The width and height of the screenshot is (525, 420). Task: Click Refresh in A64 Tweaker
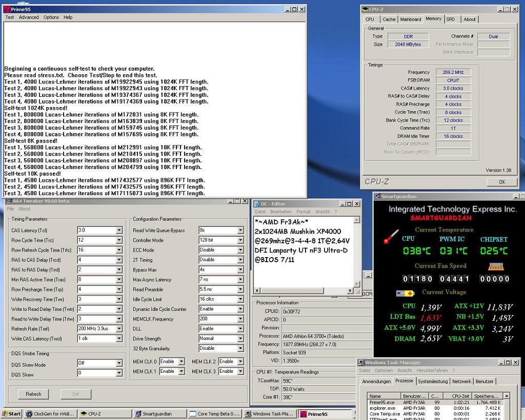33,394
